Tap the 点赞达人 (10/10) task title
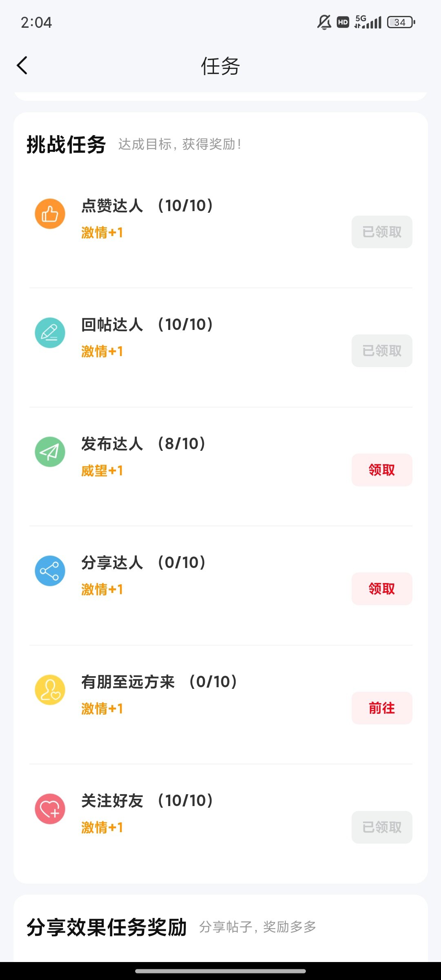441x980 pixels. [x=147, y=206]
